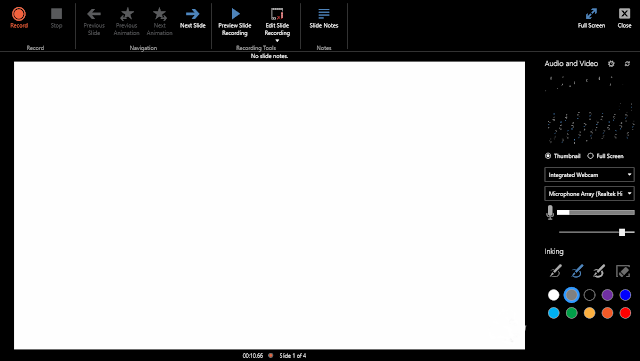Go to the Next Slide
This screenshot has width=640, height=361.
point(193,18)
